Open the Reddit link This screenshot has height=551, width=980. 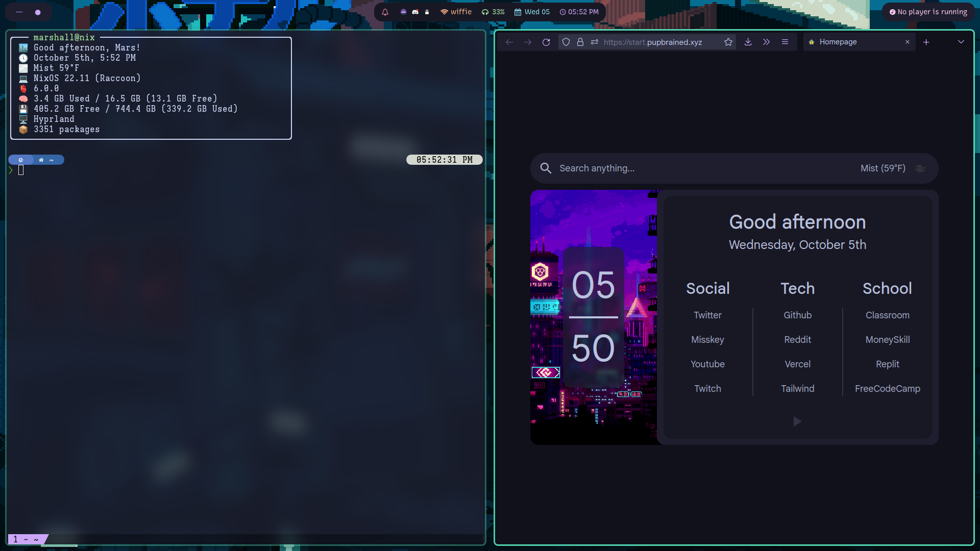[797, 340]
